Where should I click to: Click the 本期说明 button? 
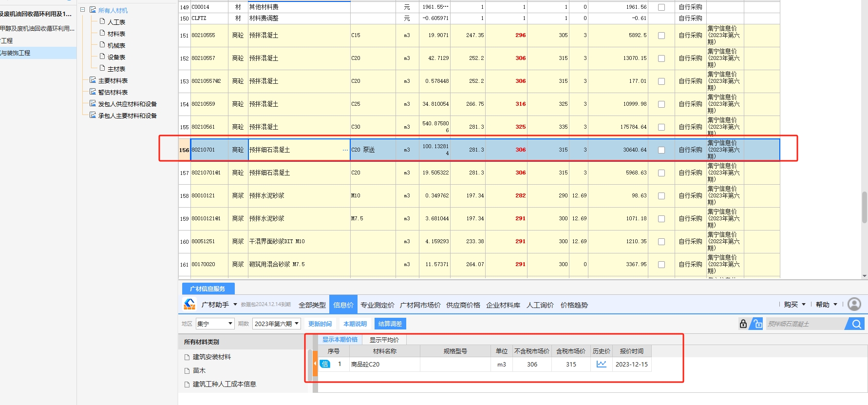pos(355,324)
